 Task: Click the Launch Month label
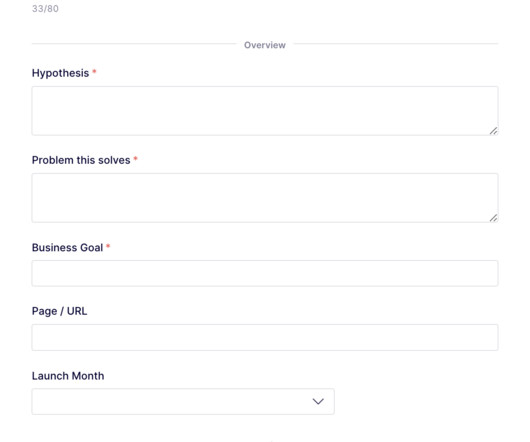pyautogui.click(x=68, y=376)
